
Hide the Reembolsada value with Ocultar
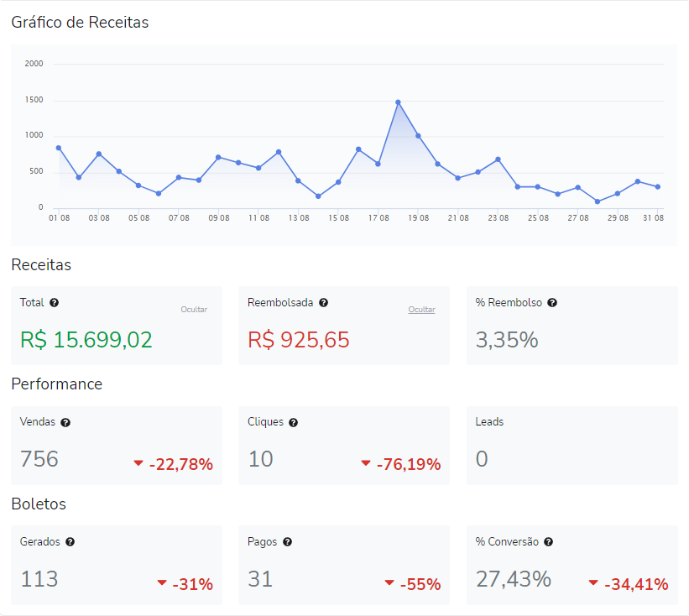point(421,310)
